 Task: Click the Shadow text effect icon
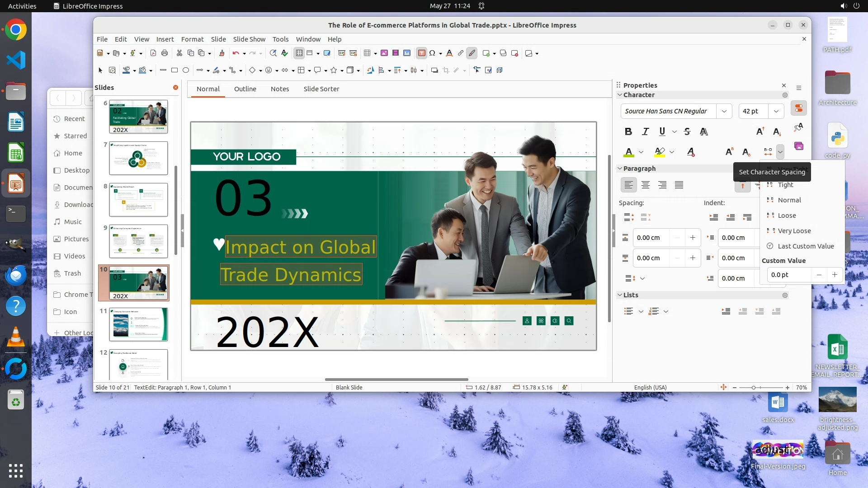point(703,131)
